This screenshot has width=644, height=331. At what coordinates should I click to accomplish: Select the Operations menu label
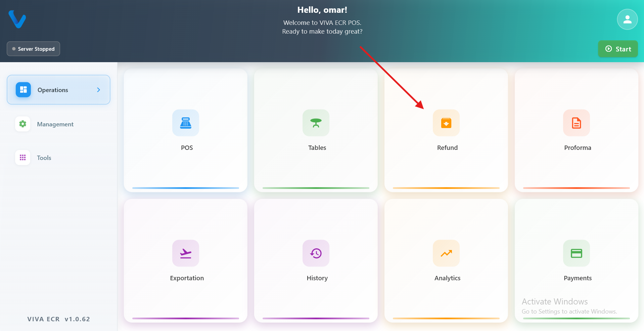(53, 90)
